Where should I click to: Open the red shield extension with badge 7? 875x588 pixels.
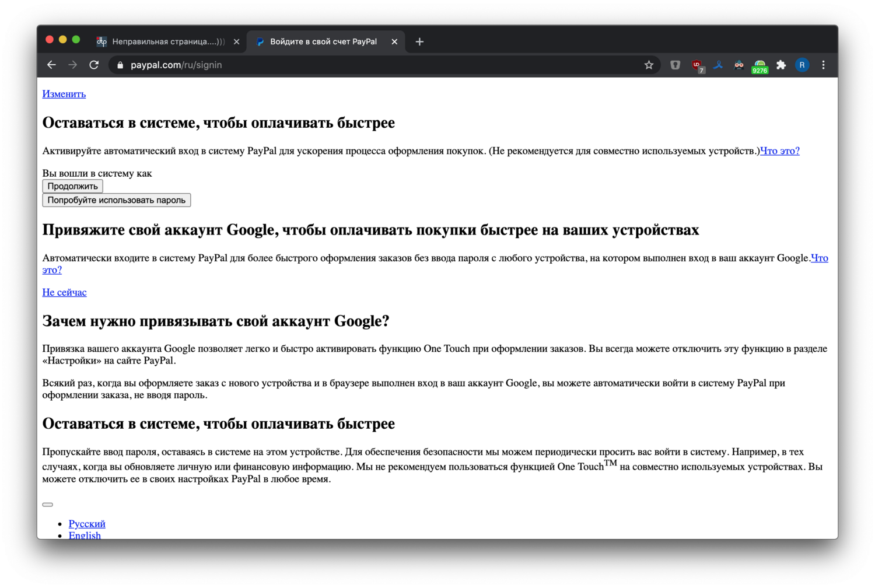pos(697,66)
